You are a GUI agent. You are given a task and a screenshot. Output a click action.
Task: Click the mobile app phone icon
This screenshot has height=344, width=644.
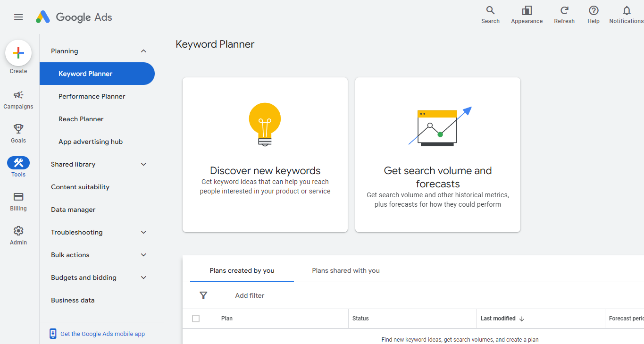coord(53,334)
